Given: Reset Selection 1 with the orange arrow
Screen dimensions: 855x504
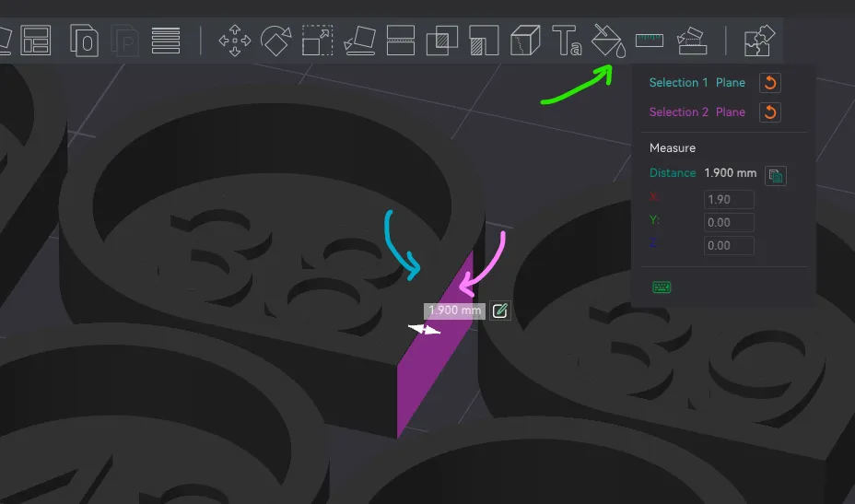Looking at the screenshot, I should coord(770,83).
